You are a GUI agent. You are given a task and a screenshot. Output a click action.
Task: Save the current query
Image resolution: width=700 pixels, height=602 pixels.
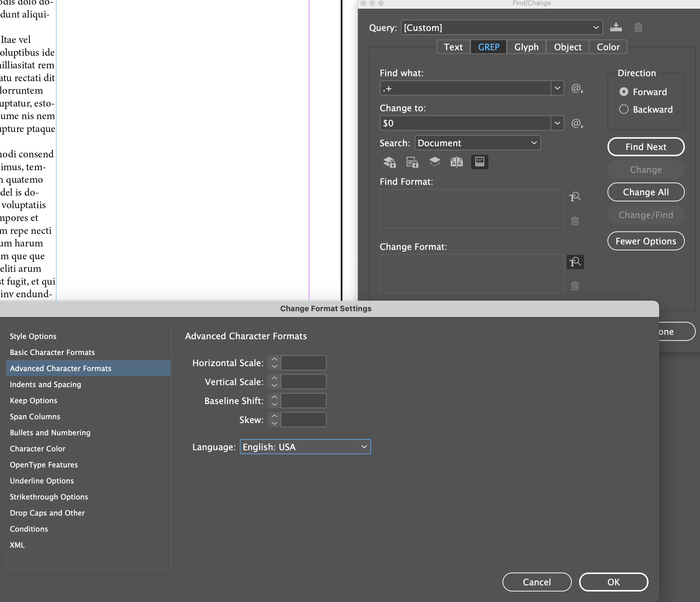pyautogui.click(x=616, y=27)
